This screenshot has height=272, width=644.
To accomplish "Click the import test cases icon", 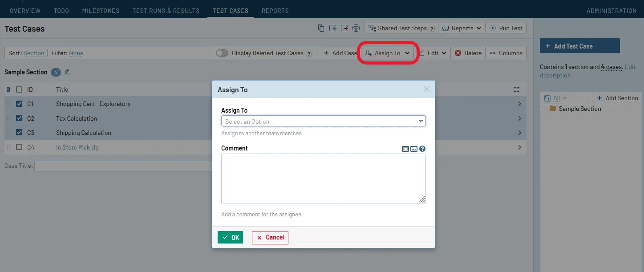I will [x=332, y=28].
